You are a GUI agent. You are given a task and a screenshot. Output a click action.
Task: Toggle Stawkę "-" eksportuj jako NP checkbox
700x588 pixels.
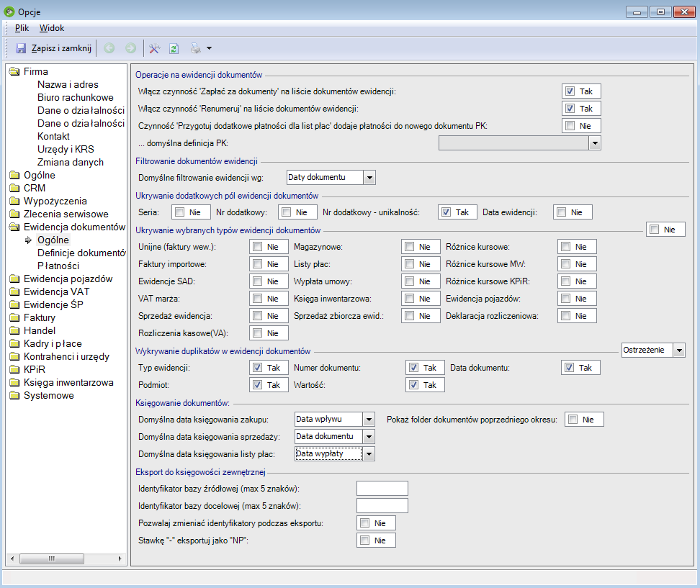pos(364,540)
